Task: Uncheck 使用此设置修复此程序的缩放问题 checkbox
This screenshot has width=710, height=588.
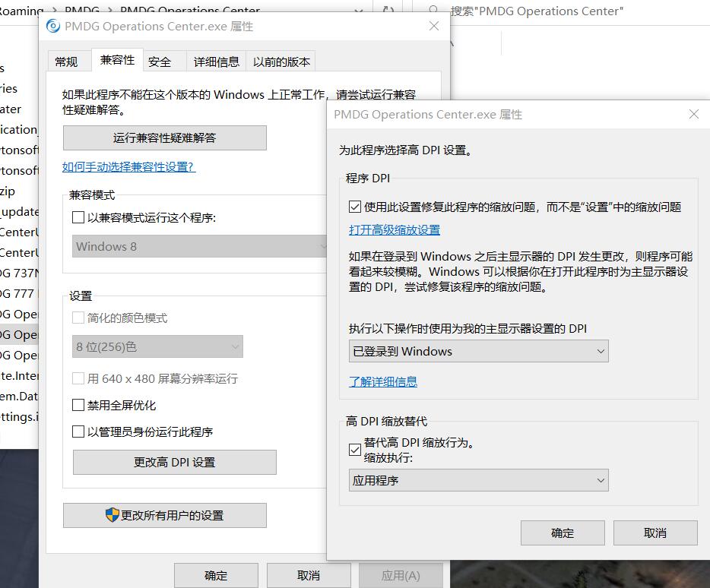Action: pos(354,207)
